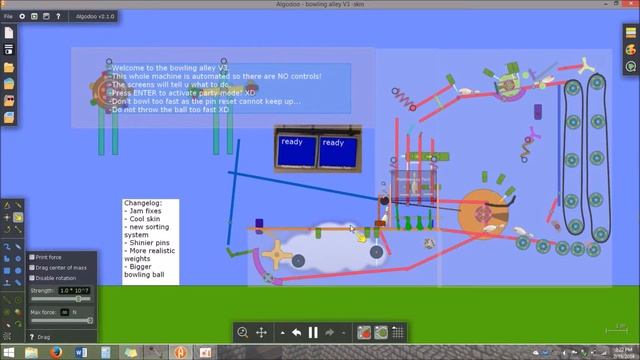Click the Strength value field

coord(74,291)
